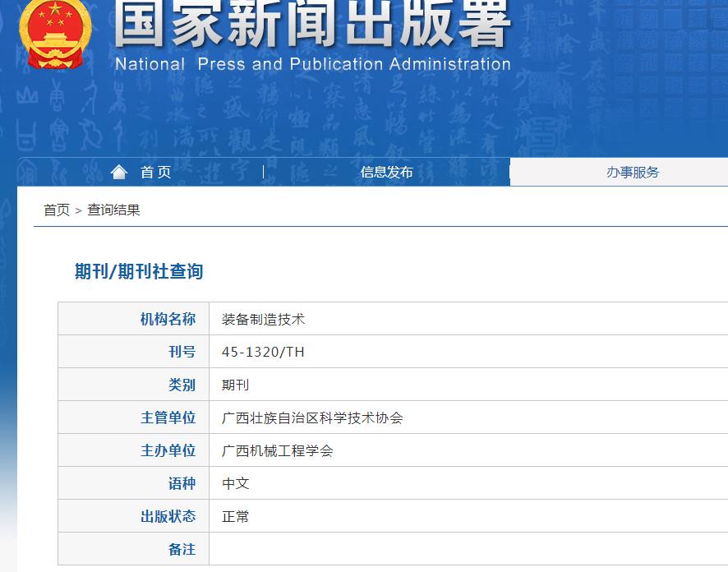Image resolution: width=728 pixels, height=572 pixels.
Task: Select the publication status 正常
Action: point(235,515)
